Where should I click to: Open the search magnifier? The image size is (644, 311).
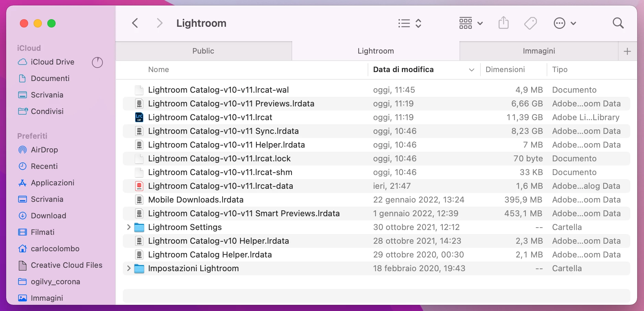[x=618, y=23]
